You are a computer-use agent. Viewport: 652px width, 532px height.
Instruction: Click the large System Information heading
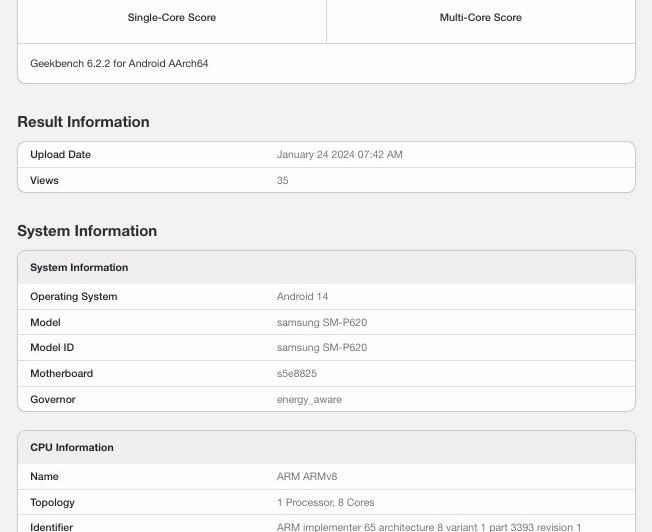(87, 231)
